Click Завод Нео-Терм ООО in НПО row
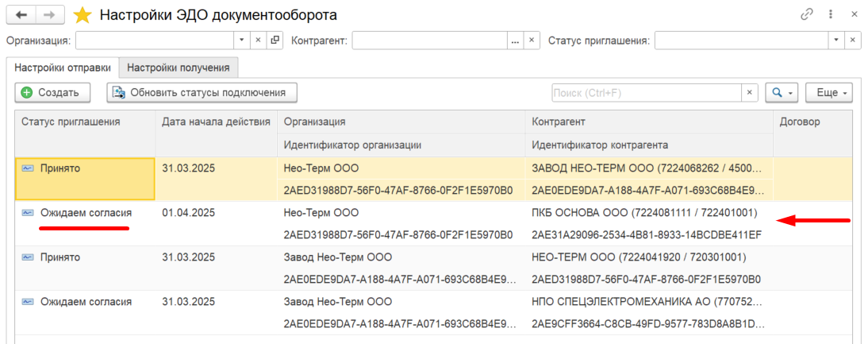This screenshot has width=868, height=344. 337,302
